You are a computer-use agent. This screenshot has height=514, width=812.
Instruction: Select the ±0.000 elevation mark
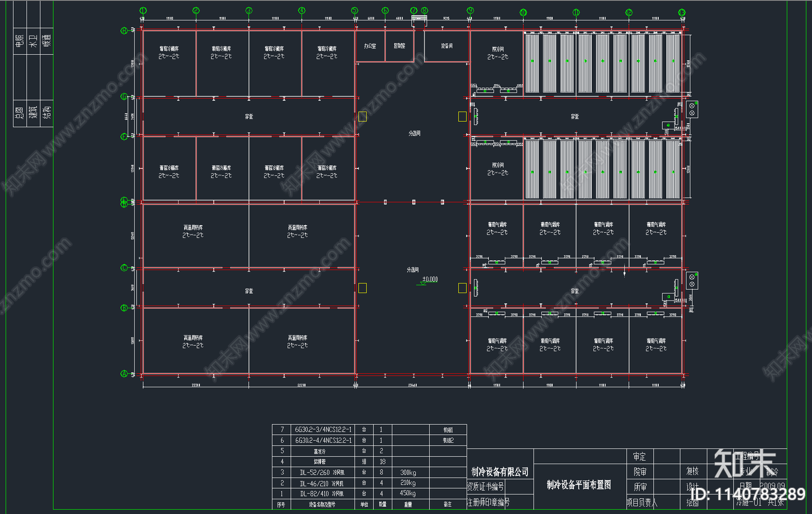[x=430, y=279]
